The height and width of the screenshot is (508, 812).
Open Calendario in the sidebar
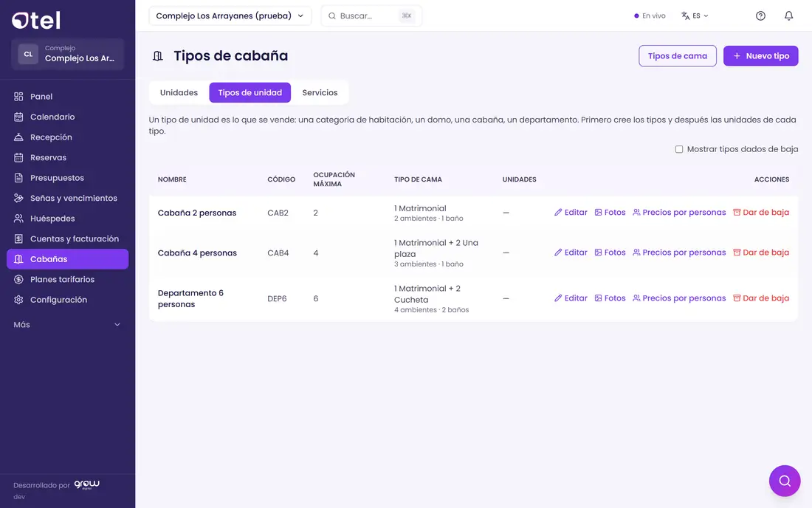pos(67,117)
